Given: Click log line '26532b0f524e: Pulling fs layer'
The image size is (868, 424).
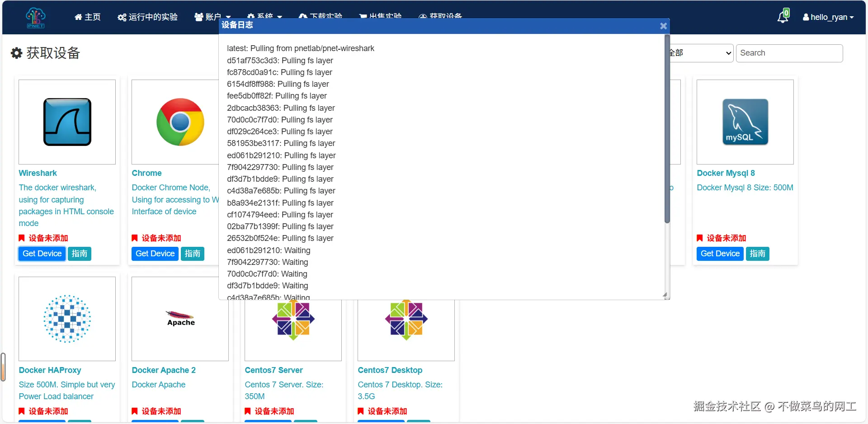Looking at the screenshot, I should pyautogui.click(x=280, y=238).
